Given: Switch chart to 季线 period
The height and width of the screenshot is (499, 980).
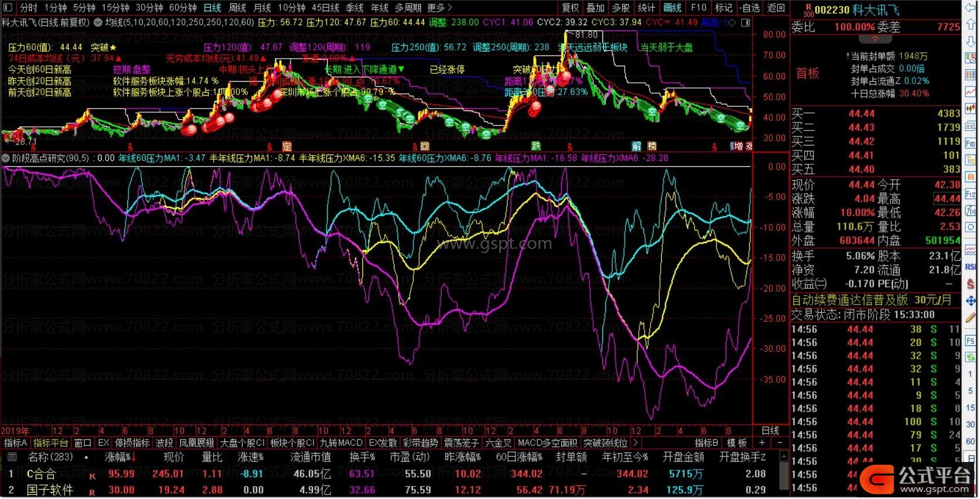Looking at the screenshot, I should pyautogui.click(x=355, y=8).
